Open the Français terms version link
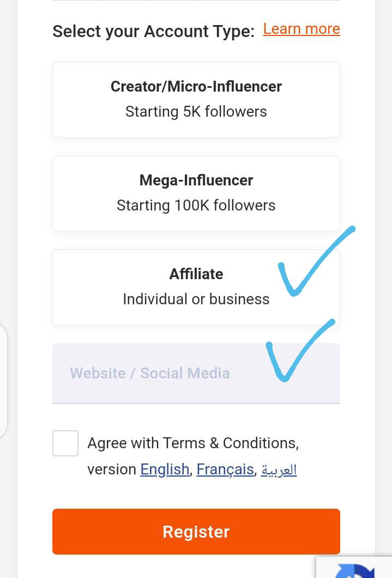This screenshot has width=392, height=578. coord(225,469)
